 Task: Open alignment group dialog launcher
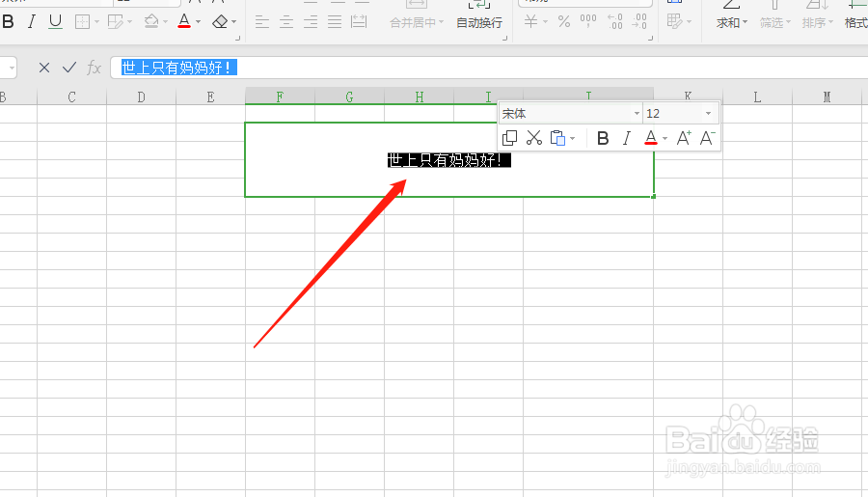tap(504, 38)
